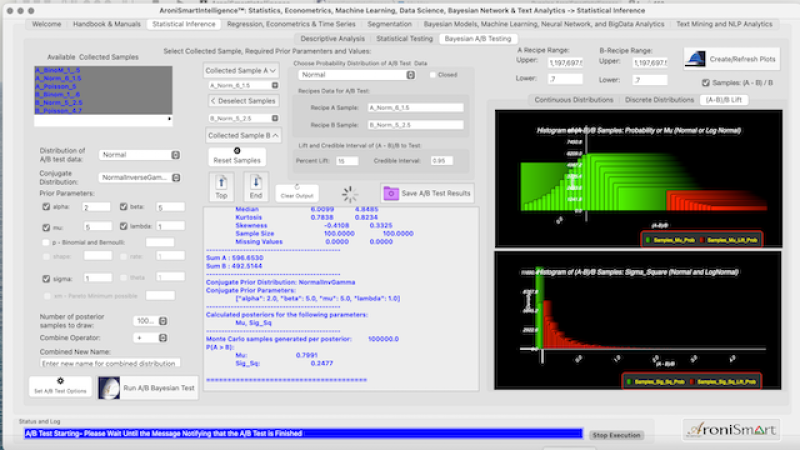Click the red Samples_Mu_Lift_Prob legend marker
This screenshot has width=800, height=450.
702,240
